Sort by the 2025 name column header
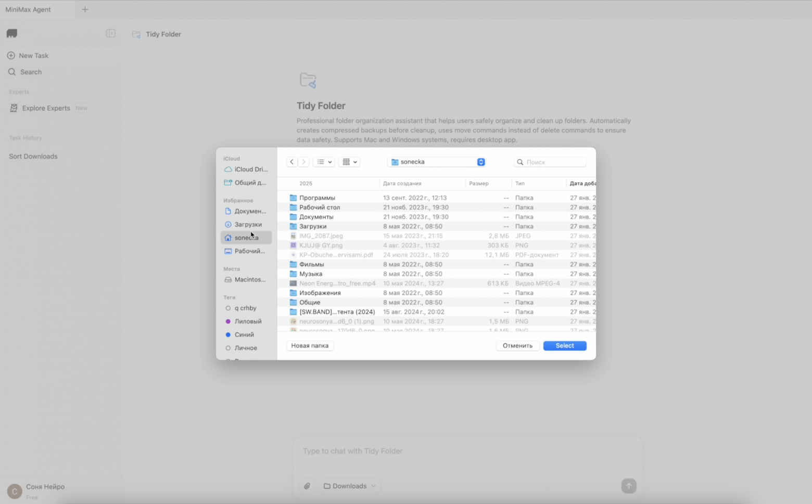 pyautogui.click(x=334, y=184)
